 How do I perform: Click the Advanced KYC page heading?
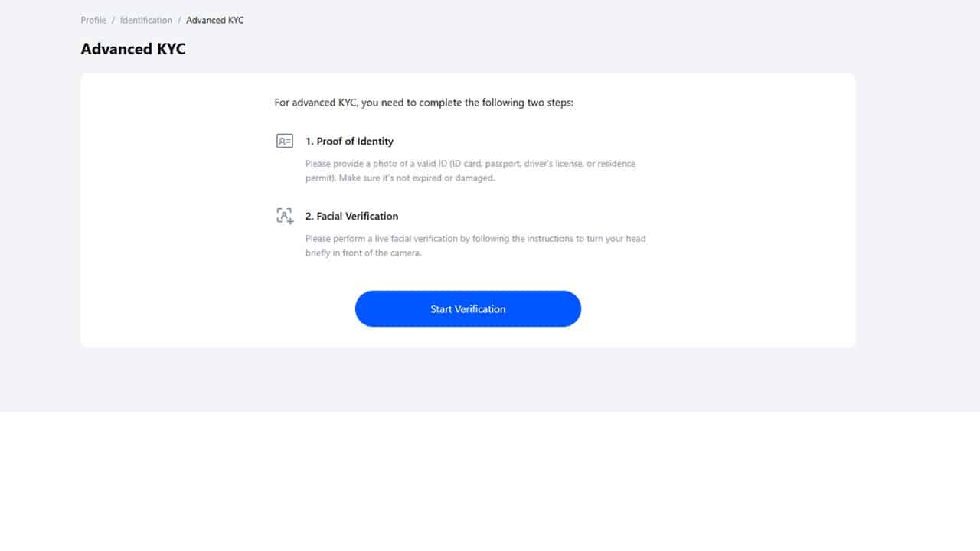[133, 49]
